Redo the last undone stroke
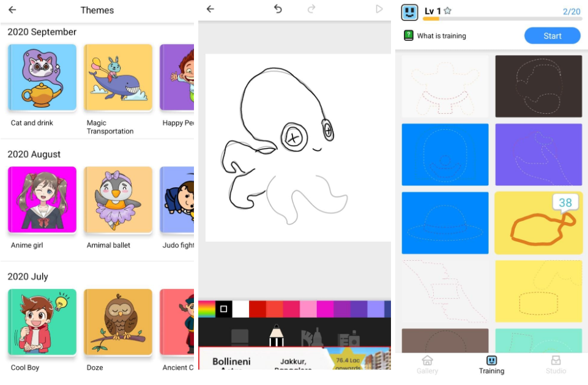588x385 pixels. (x=312, y=10)
